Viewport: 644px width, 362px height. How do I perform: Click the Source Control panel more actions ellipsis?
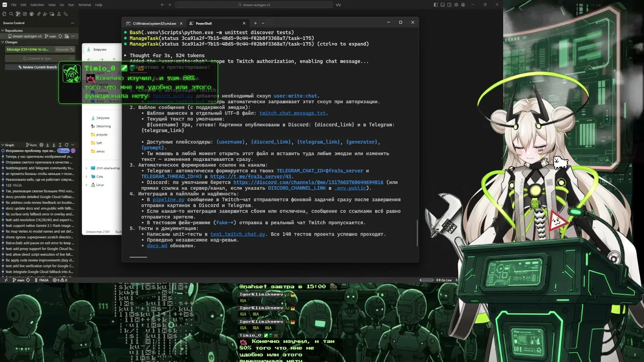73,23
